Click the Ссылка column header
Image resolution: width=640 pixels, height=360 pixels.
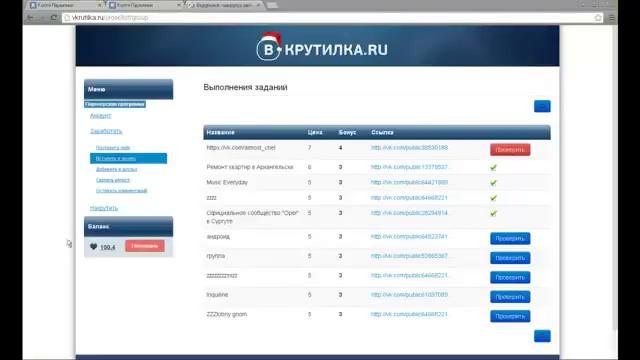tap(382, 132)
